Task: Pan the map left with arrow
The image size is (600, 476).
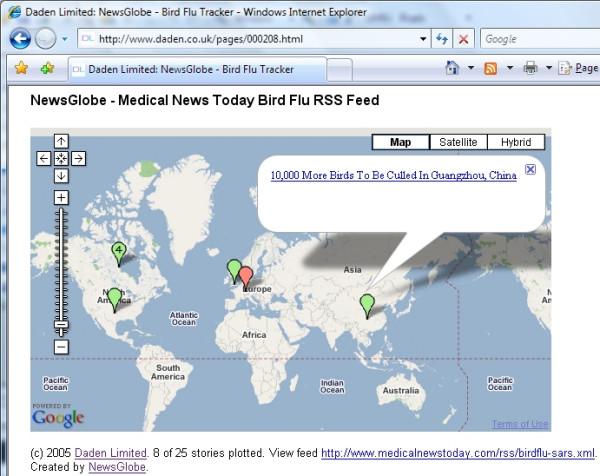Action: point(44,159)
